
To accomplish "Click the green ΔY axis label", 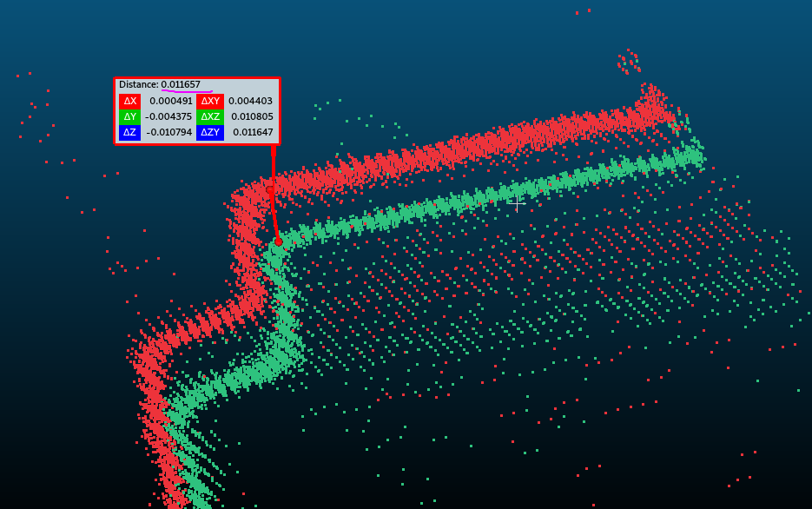I will (129, 116).
